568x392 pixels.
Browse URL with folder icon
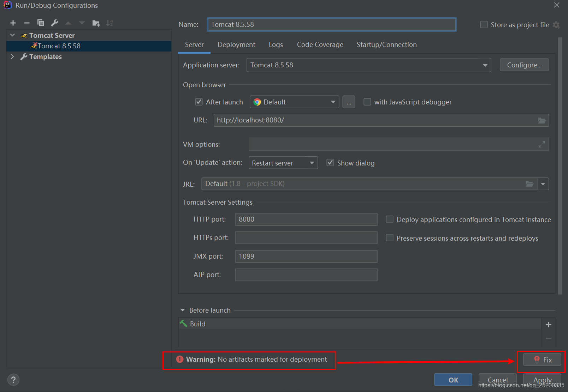(x=542, y=120)
